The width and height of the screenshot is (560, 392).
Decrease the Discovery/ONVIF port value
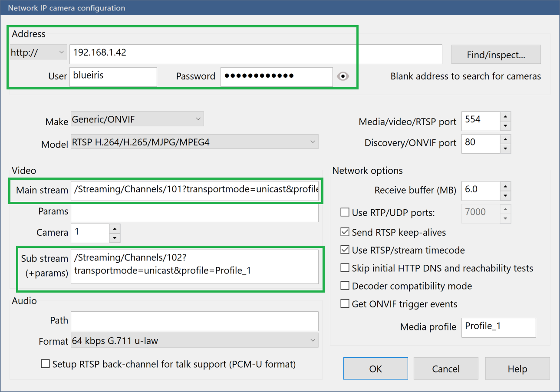[x=505, y=148]
